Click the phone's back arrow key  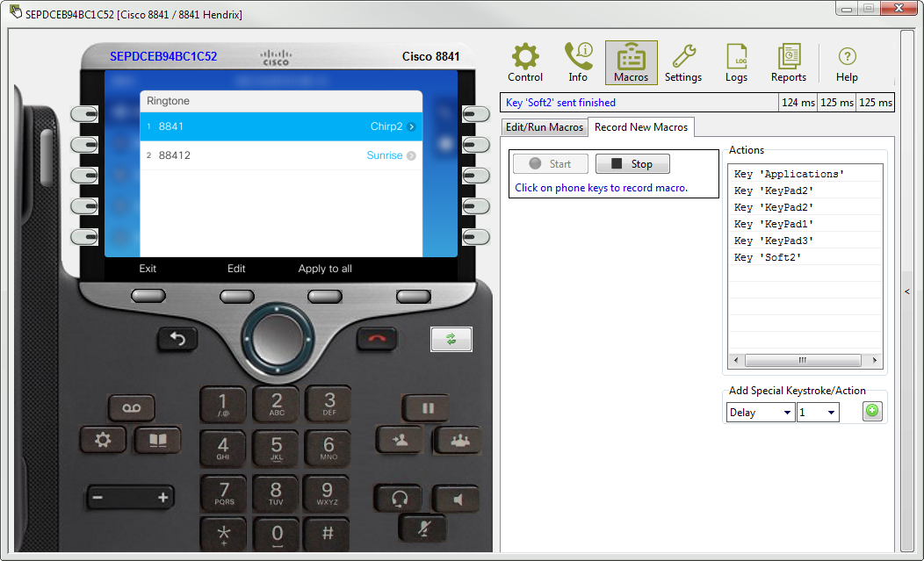(x=177, y=339)
